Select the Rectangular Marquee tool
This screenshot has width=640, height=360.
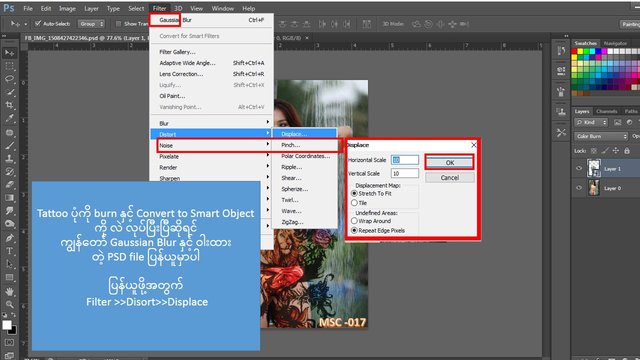(x=9, y=66)
